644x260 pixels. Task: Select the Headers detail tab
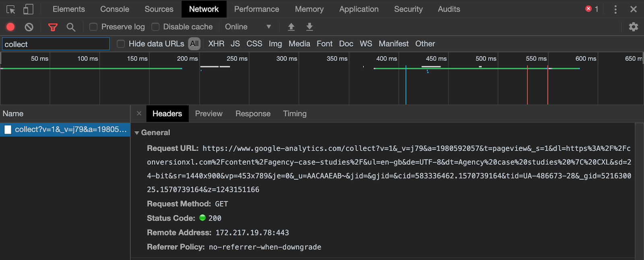coord(167,114)
